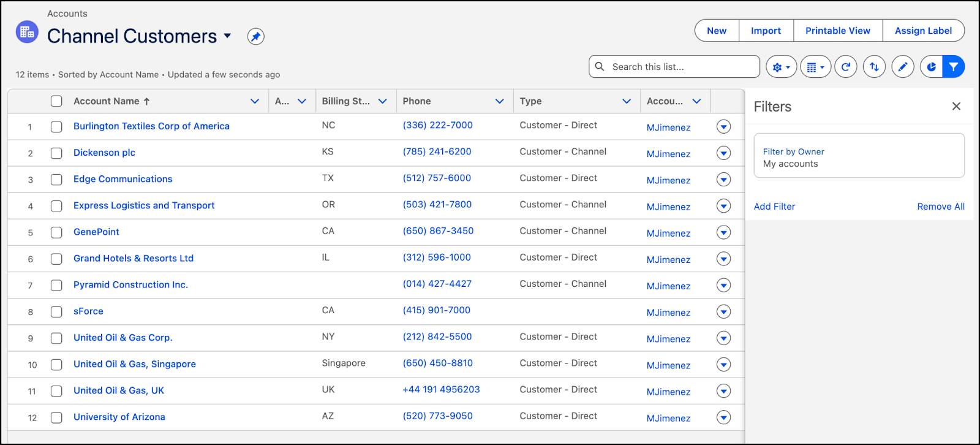Open the display-as table view switcher
Screen dimensions: 980x445
(x=815, y=67)
